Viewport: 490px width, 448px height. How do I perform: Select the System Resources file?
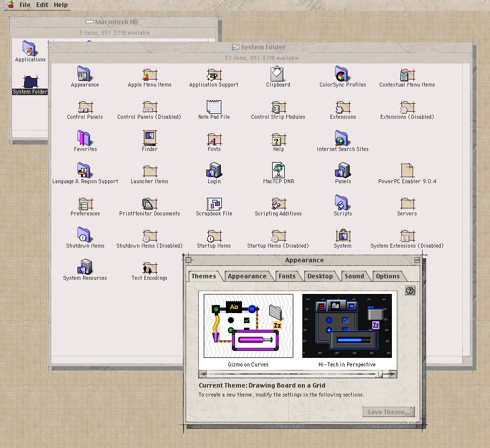[85, 267]
